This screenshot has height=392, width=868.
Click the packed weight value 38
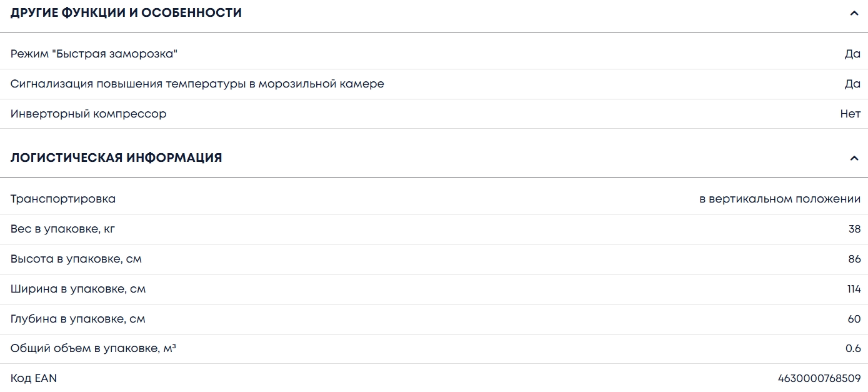854,229
